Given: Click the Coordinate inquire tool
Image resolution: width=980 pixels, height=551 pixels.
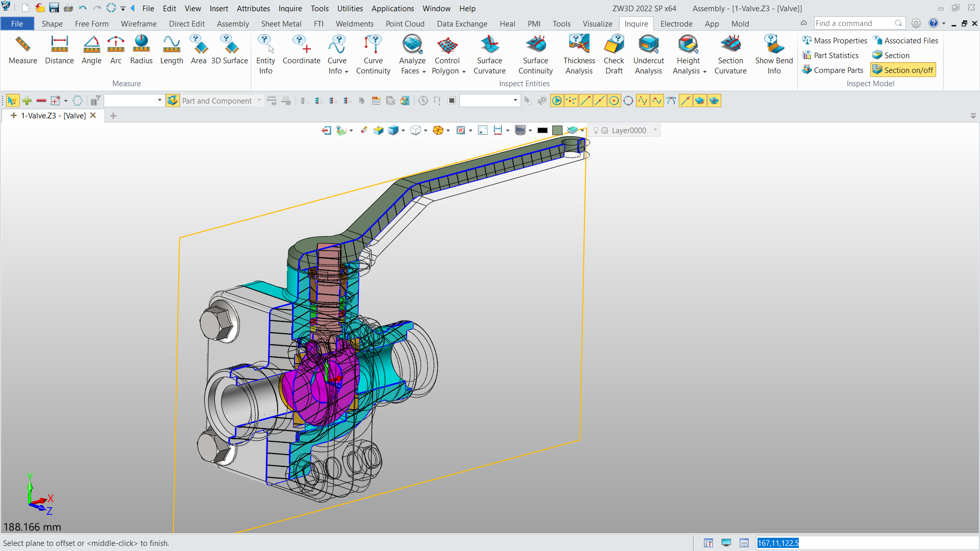Looking at the screenshot, I should click(x=301, y=51).
